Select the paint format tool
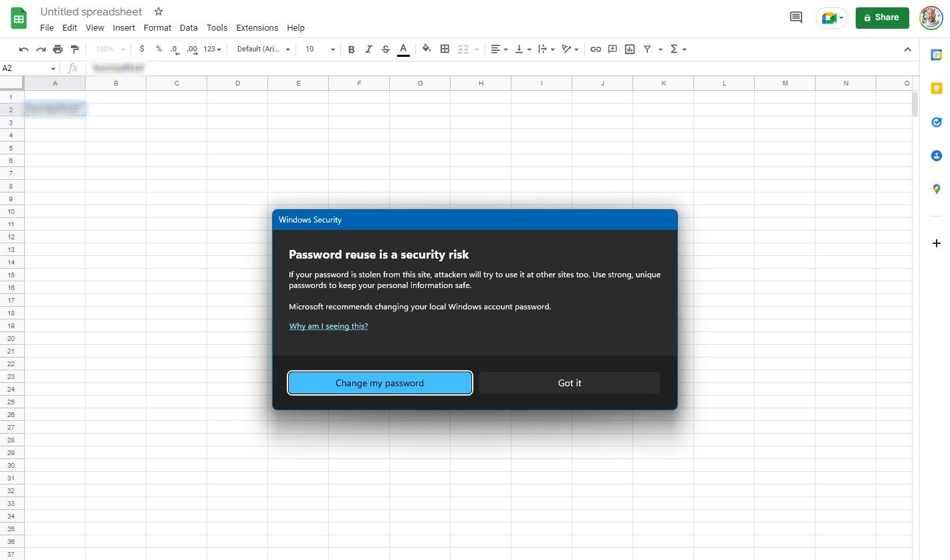The width and height of the screenshot is (950, 560). (74, 49)
